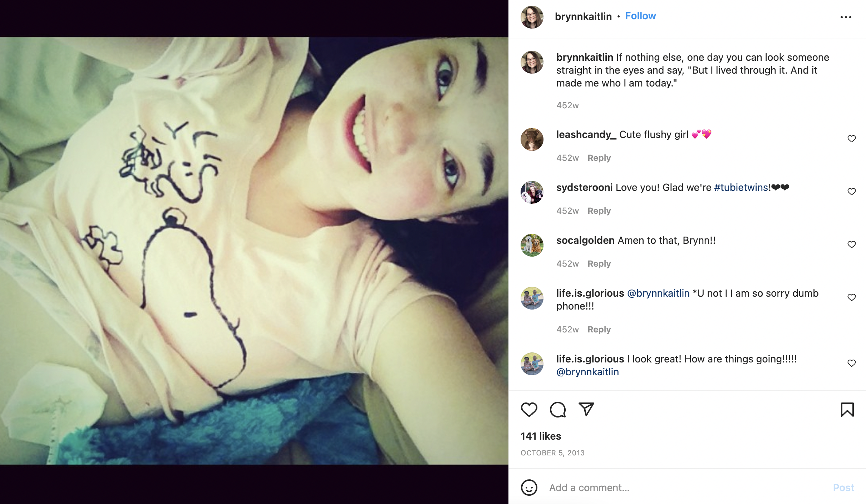Open emoji picker in comment box
This screenshot has width=866, height=504.
529,488
